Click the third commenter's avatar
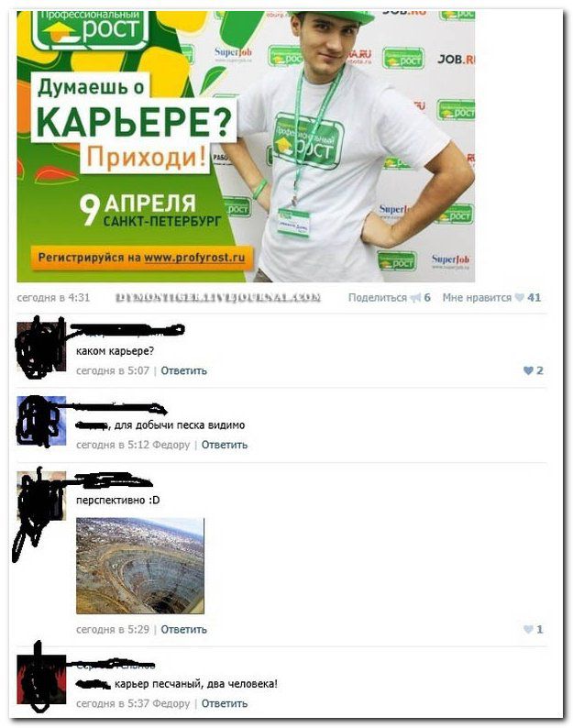The height and width of the screenshot is (728, 573). 41,496
